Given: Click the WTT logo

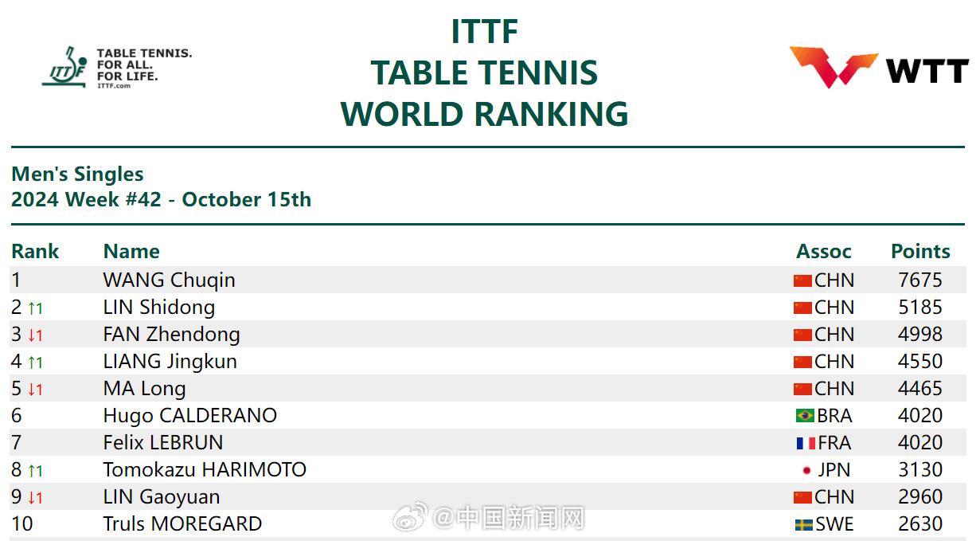Looking at the screenshot, I should pos(878,69).
